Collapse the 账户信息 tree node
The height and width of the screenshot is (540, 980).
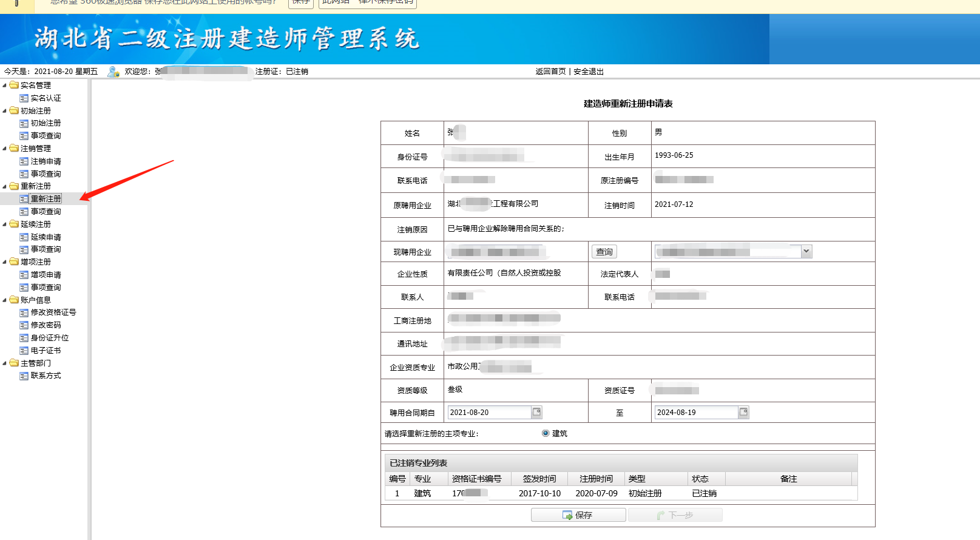pyautogui.click(x=5, y=300)
